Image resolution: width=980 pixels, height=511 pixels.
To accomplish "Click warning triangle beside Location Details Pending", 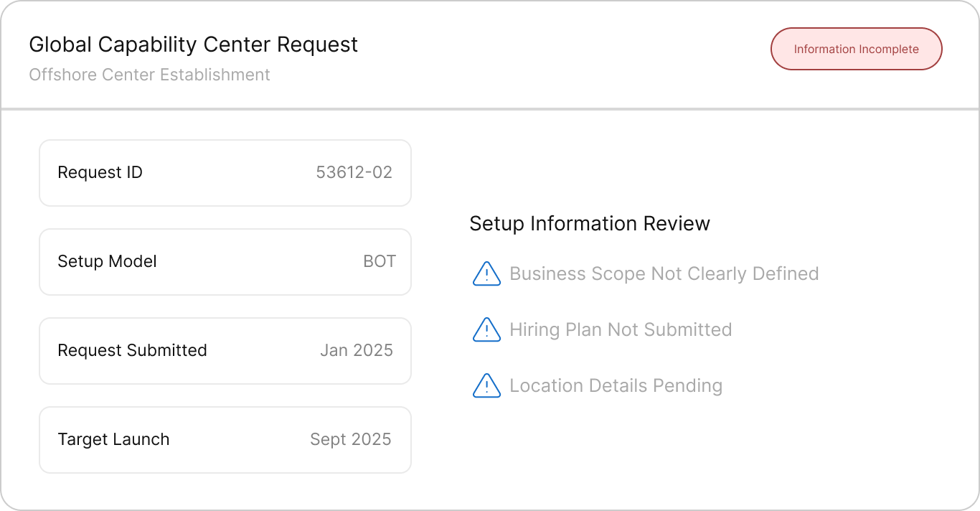I will (x=486, y=386).
